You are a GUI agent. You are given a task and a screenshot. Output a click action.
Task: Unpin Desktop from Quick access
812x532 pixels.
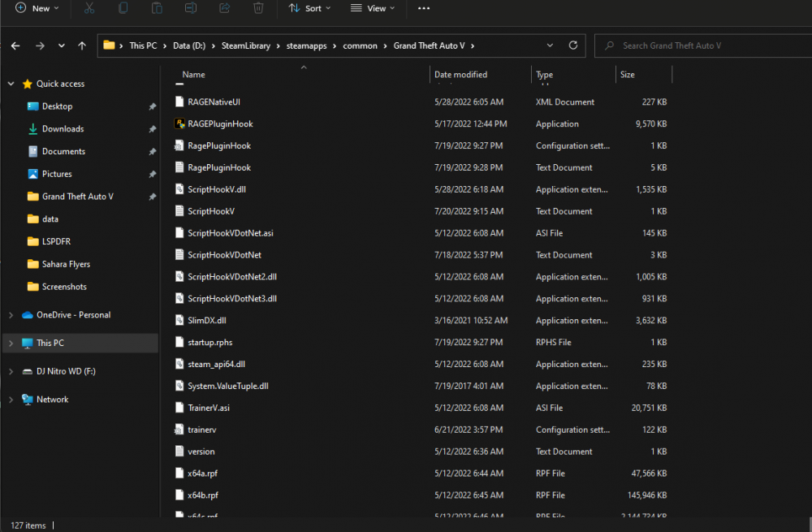coord(152,106)
